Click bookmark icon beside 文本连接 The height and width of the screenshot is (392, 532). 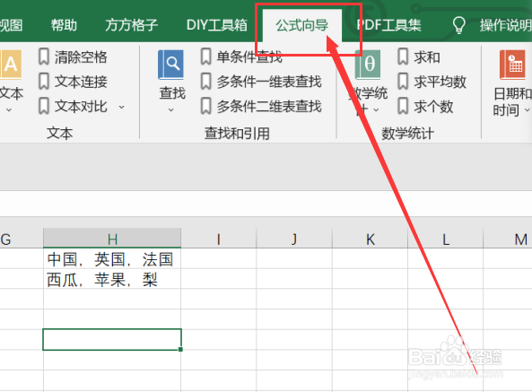coord(44,82)
